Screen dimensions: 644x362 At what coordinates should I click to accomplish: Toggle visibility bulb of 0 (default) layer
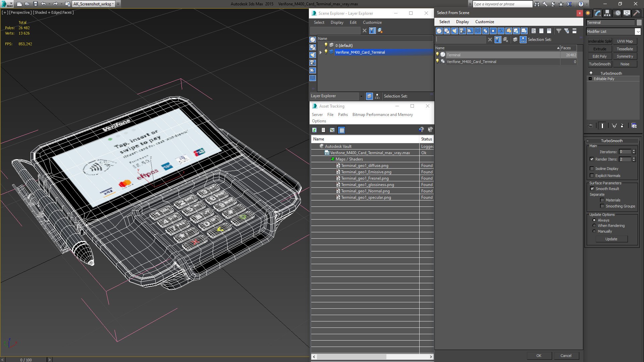tap(326, 45)
